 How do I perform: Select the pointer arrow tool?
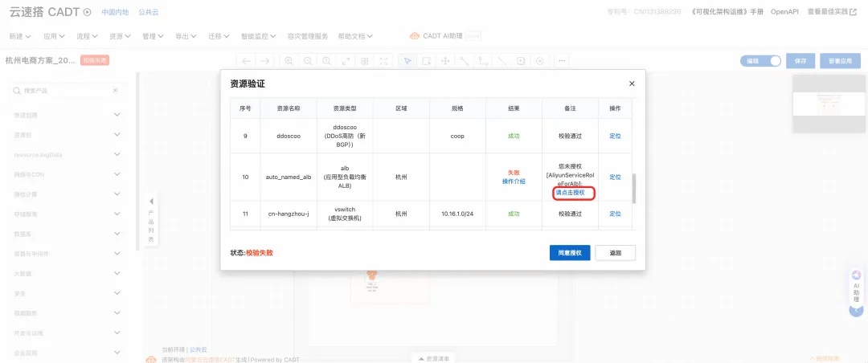[407, 61]
